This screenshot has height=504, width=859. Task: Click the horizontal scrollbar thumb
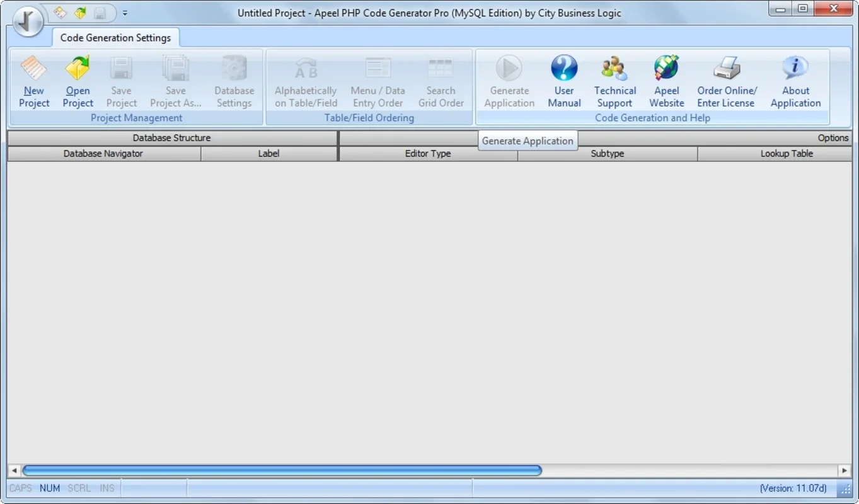point(282,471)
